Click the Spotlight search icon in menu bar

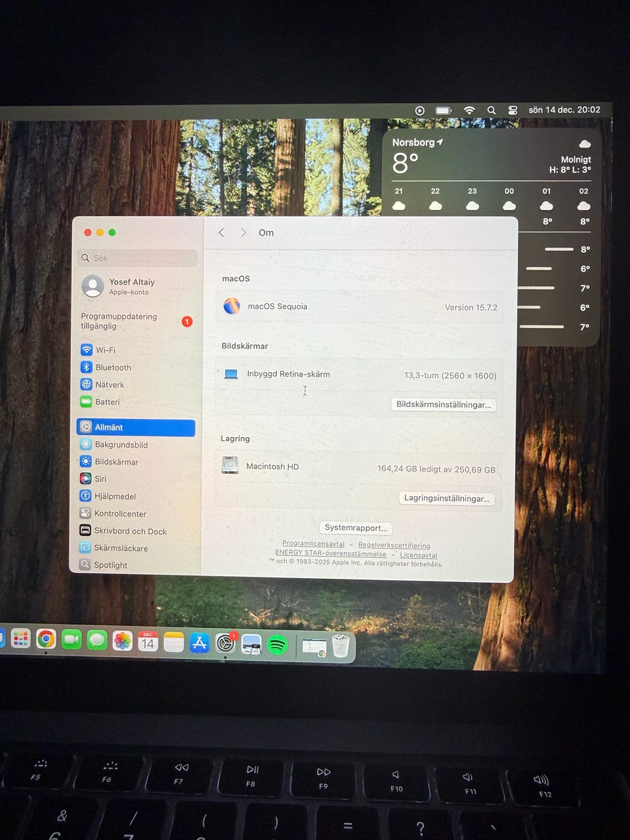491,110
